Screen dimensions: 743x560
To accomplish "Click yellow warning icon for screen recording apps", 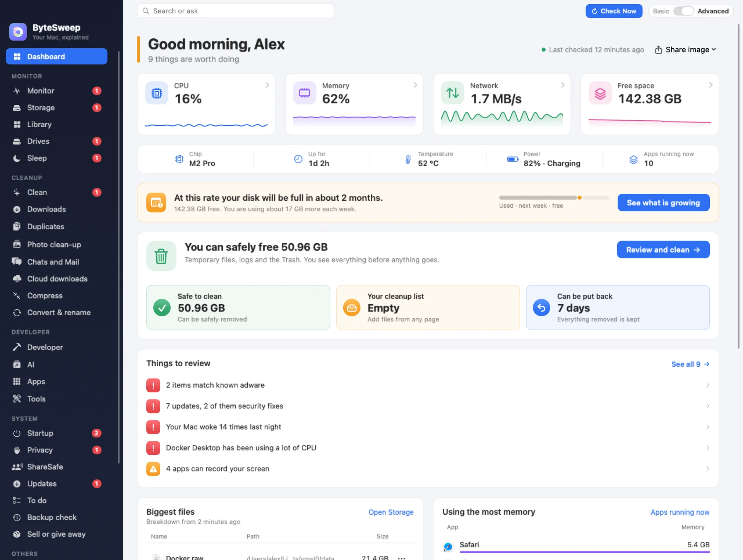I will pos(153,469).
